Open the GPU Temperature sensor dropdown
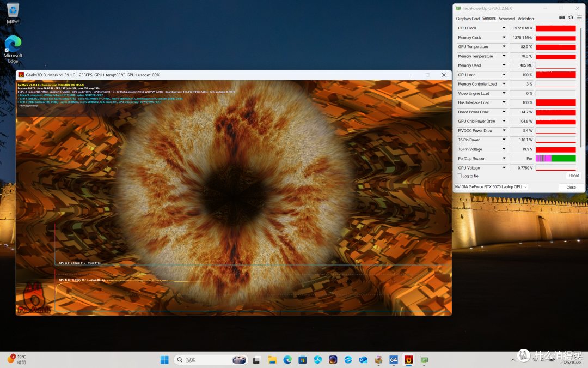 pos(504,47)
